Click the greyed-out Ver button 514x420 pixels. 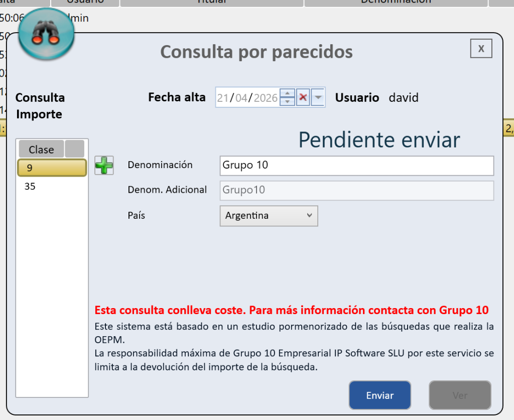coord(459,395)
